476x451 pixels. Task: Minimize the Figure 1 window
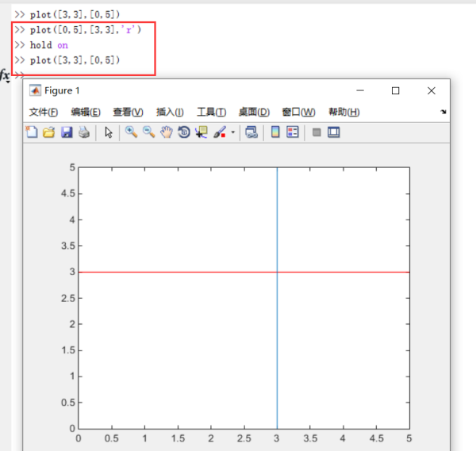pos(360,90)
